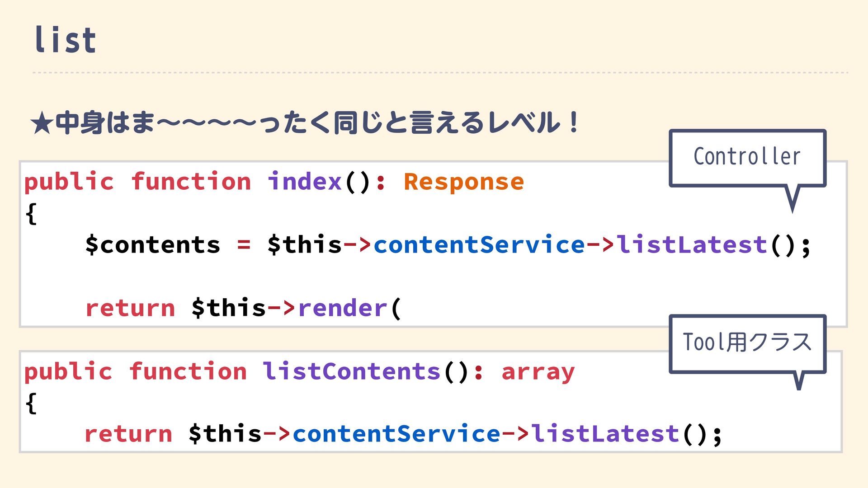Click the 'listContents' function name
The height and width of the screenshot is (488, 868).
click(351, 371)
